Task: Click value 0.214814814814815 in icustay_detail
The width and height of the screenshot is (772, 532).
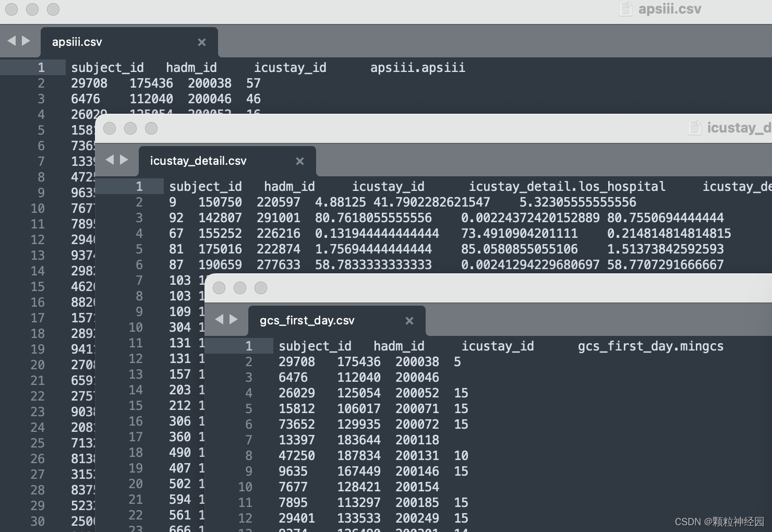Action: (669, 234)
